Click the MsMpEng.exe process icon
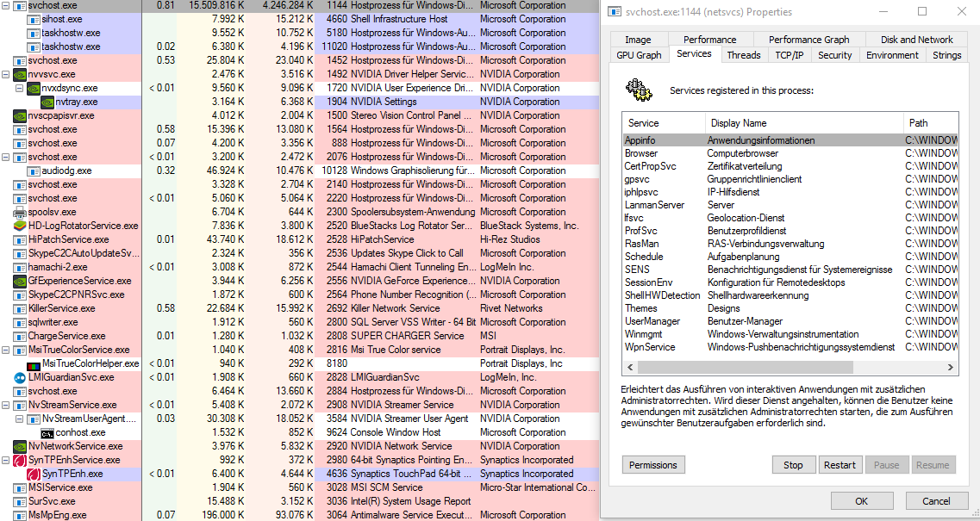 pos(19,515)
